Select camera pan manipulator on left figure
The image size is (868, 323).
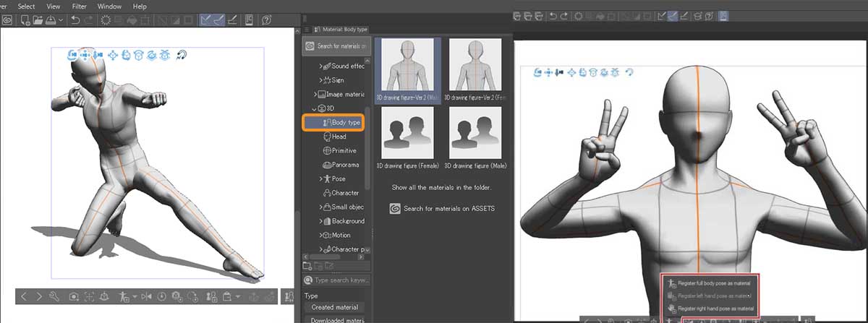(85, 55)
